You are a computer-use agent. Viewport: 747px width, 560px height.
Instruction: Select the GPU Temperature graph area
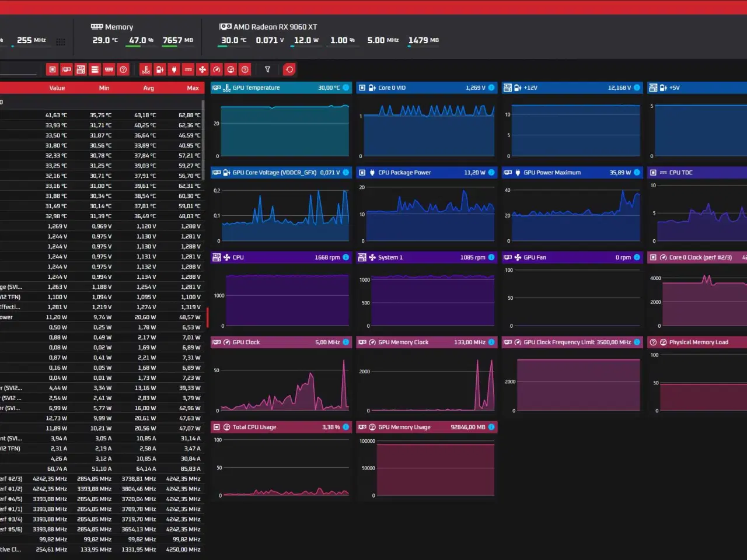[x=281, y=129]
